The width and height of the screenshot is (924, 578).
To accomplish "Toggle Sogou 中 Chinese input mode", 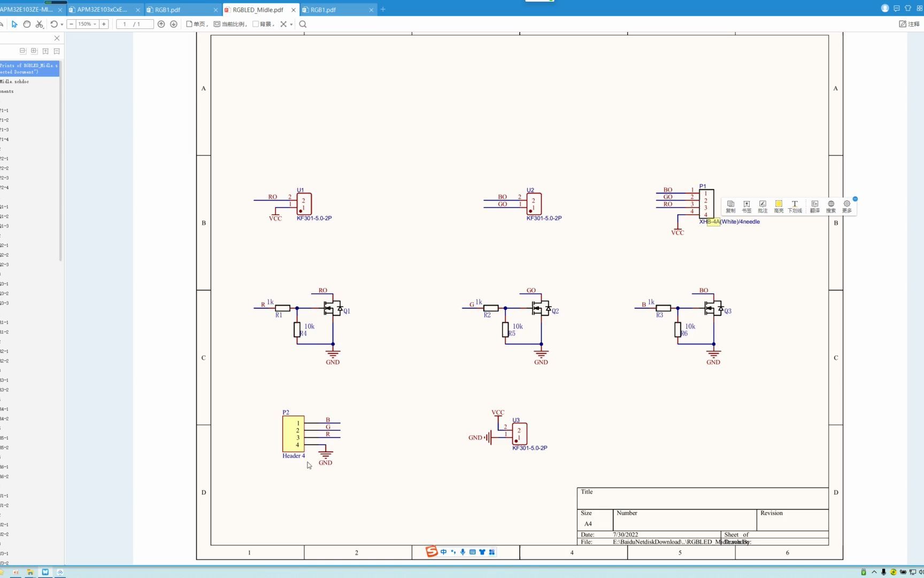I will pyautogui.click(x=443, y=552).
